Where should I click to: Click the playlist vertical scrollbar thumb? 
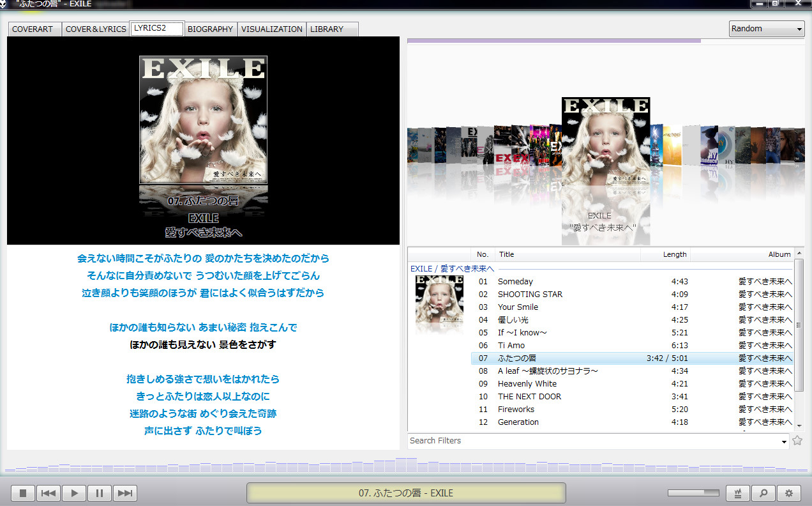click(799, 325)
